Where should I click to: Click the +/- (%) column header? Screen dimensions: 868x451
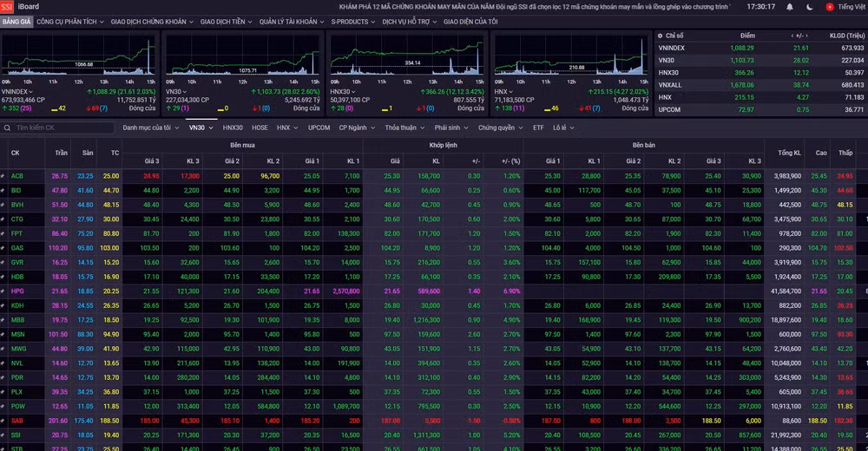510,161
